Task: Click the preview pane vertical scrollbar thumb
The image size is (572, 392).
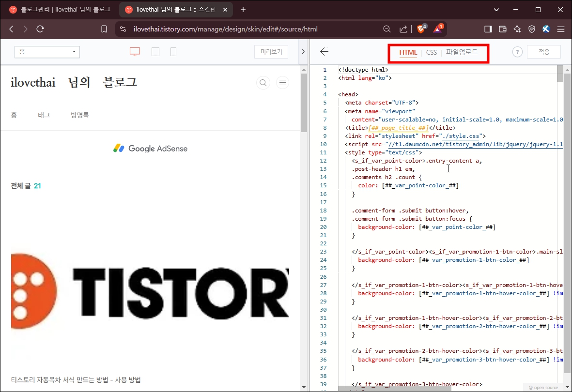Action: (304, 103)
